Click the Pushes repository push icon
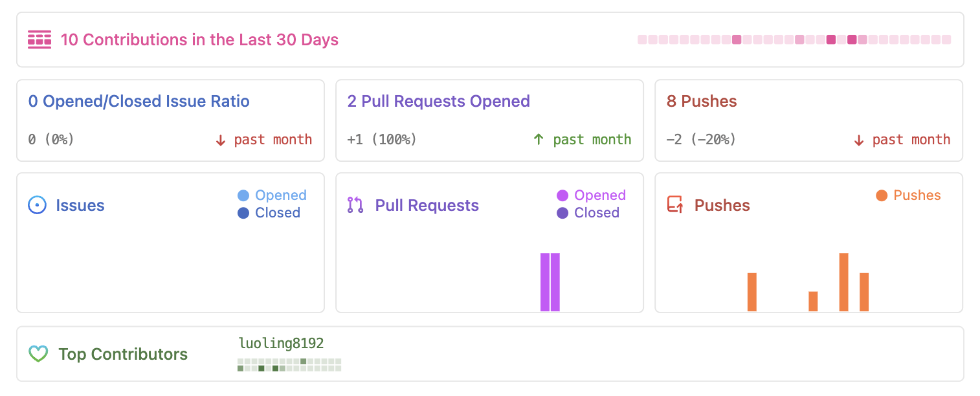 [x=675, y=205]
